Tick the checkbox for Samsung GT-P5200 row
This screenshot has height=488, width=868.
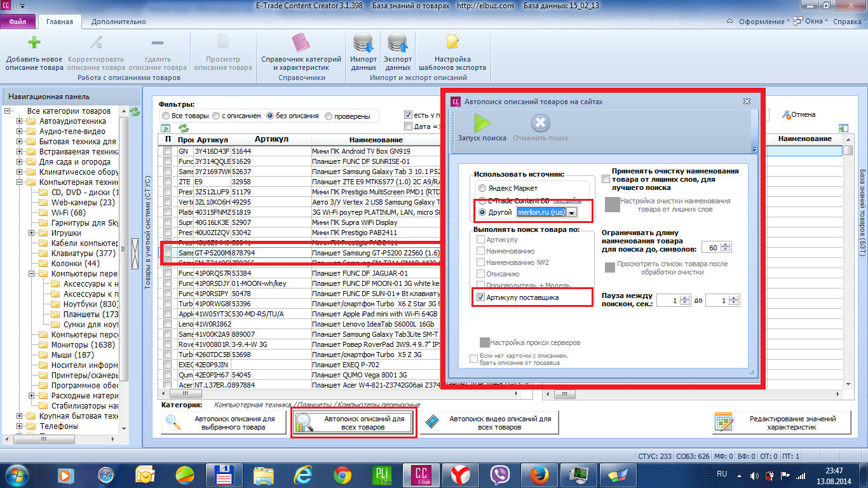pyautogui.click(x=167, y=253)
